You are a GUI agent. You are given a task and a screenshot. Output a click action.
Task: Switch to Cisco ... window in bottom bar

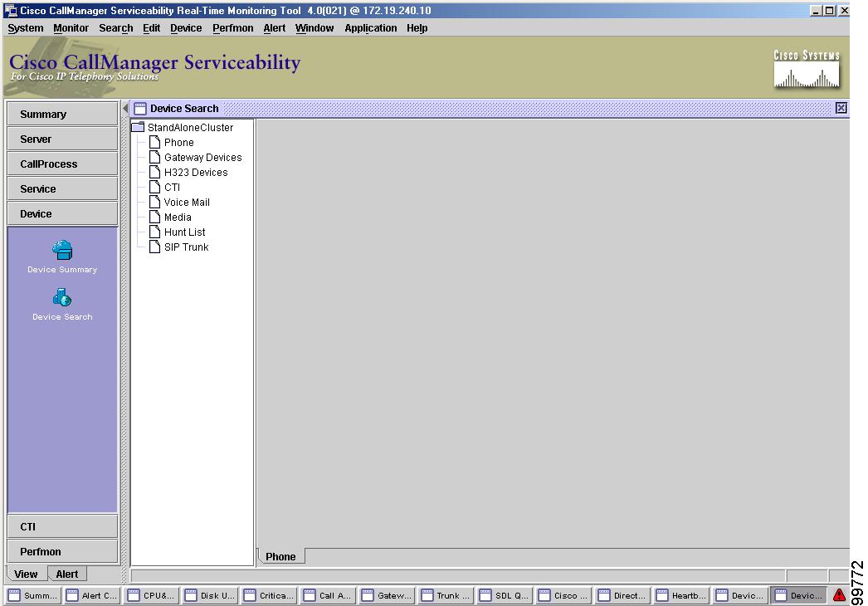point(564,595)
